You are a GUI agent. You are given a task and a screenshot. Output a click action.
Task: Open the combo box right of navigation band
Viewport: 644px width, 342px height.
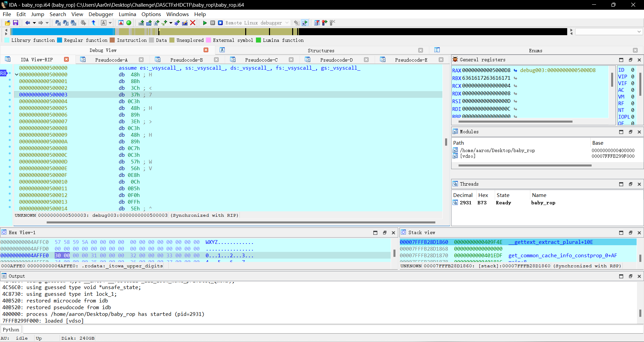609,31
